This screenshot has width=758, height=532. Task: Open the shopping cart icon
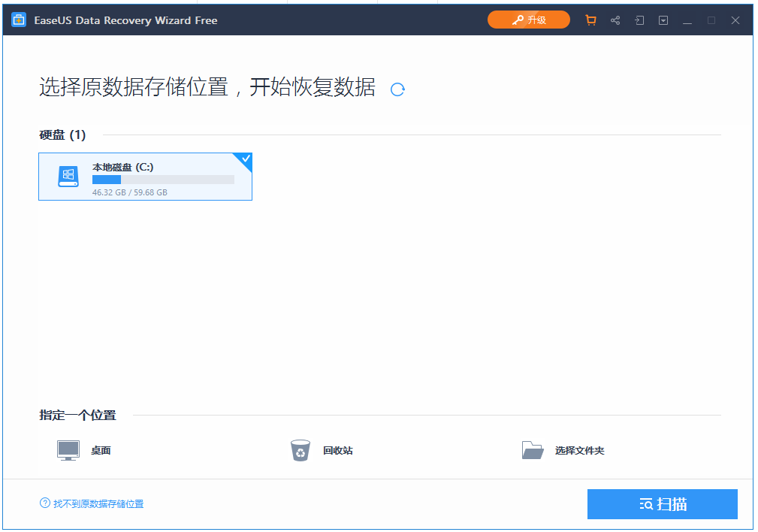590,20
